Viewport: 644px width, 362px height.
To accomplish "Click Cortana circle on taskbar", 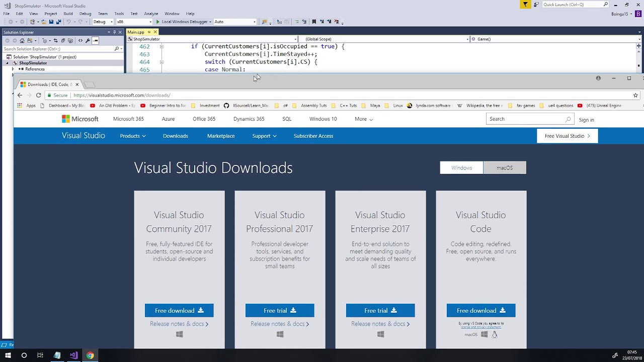I will 24,355.
